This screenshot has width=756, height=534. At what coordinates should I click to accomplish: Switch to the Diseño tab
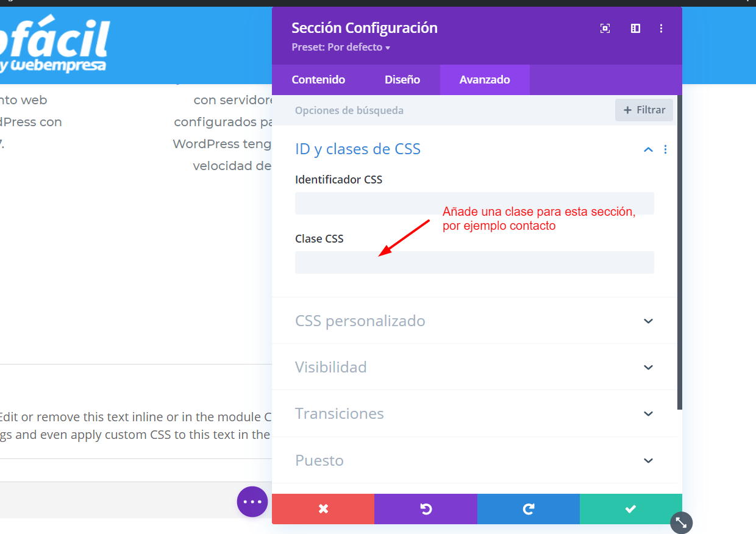coord(402,80)
